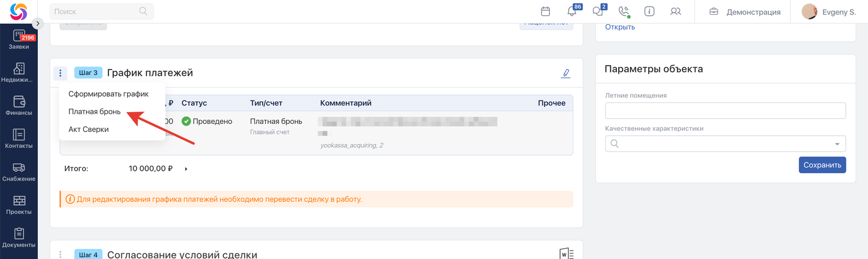Open Качественные характеристики dropdown
The height and width of the screenshot is (259, 868).
coord(725,144)
